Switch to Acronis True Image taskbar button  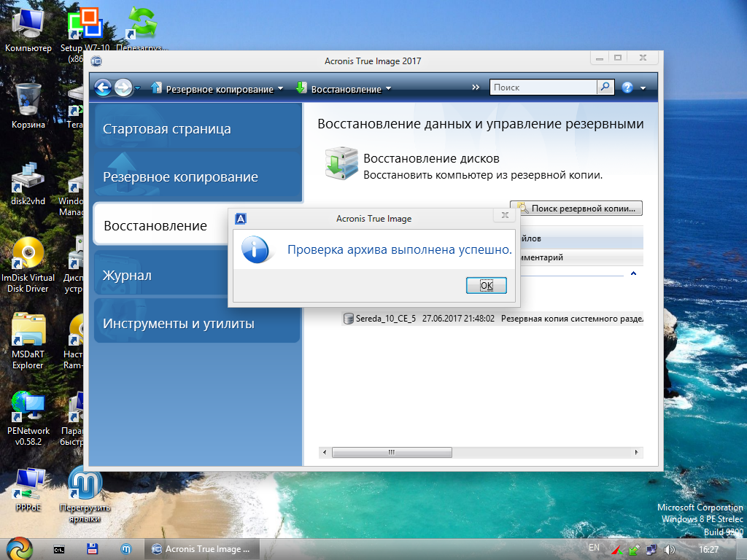pos(201,549)
